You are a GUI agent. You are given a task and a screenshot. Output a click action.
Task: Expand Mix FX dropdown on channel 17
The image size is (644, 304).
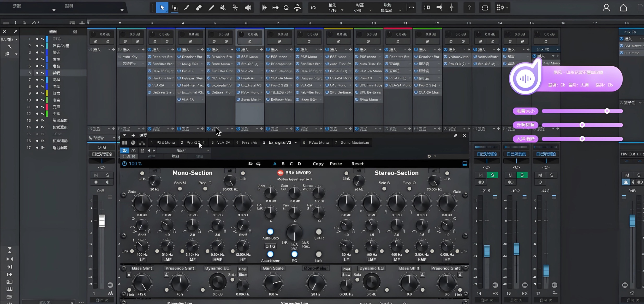558,49
